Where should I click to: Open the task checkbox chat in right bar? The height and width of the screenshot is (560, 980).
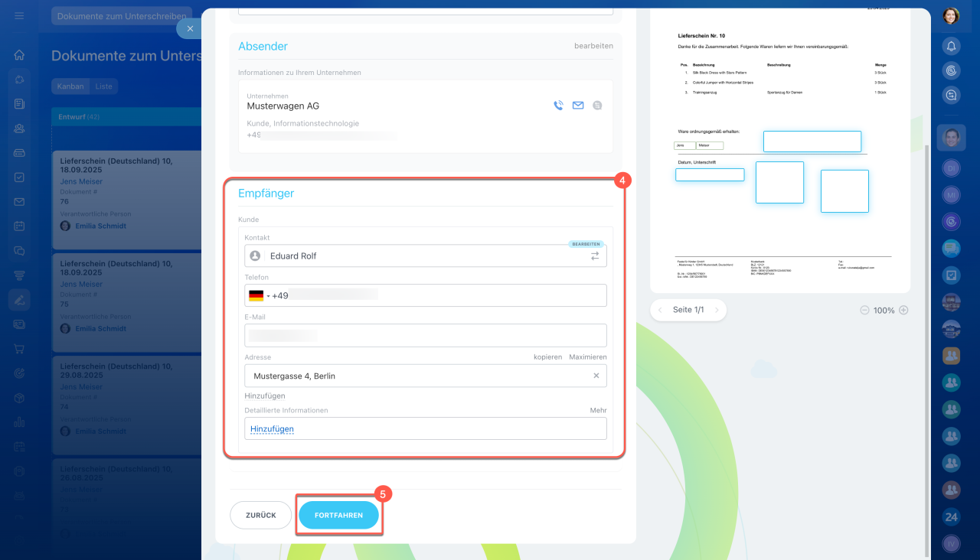[x=951, y=275]
